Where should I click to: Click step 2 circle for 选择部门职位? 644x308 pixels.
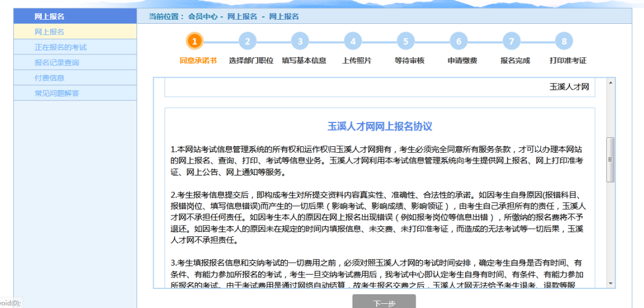click(x=247, y=41)
